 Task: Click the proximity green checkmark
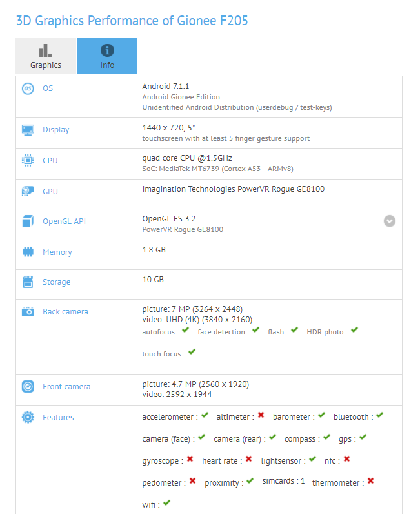[x=250, y=481]
